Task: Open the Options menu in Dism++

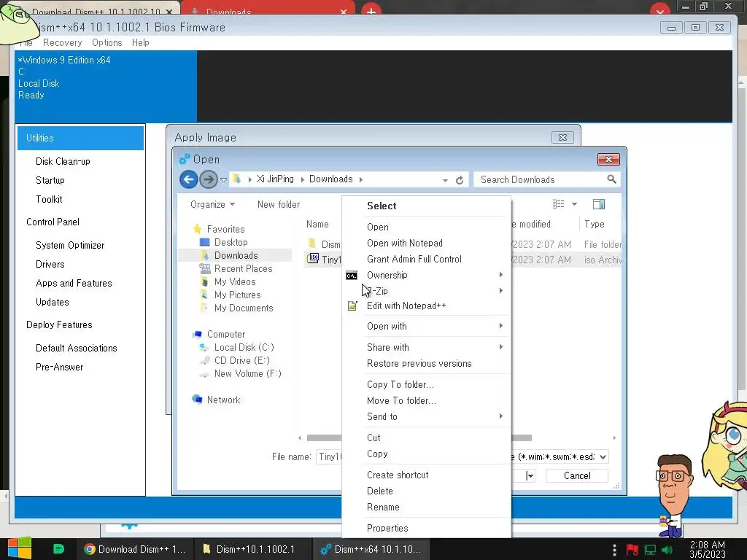Action: pyautogui.click(x=107, y=42)
